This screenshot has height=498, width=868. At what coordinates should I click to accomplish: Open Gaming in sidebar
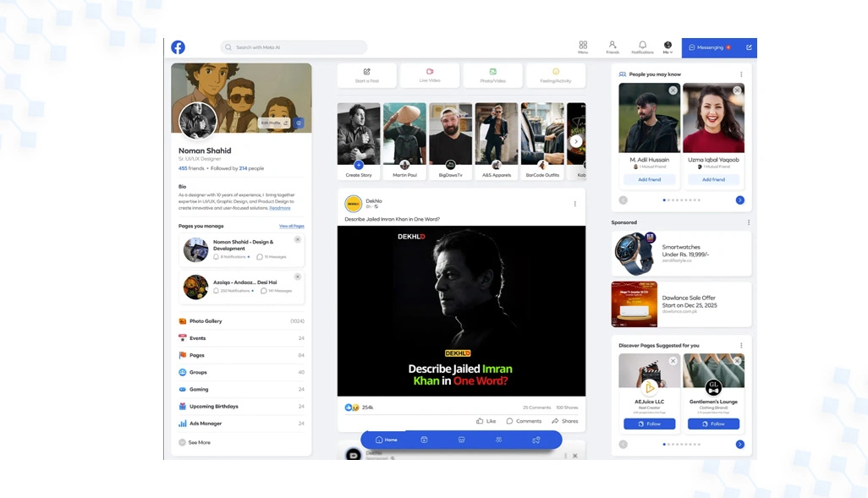(241, 390)
